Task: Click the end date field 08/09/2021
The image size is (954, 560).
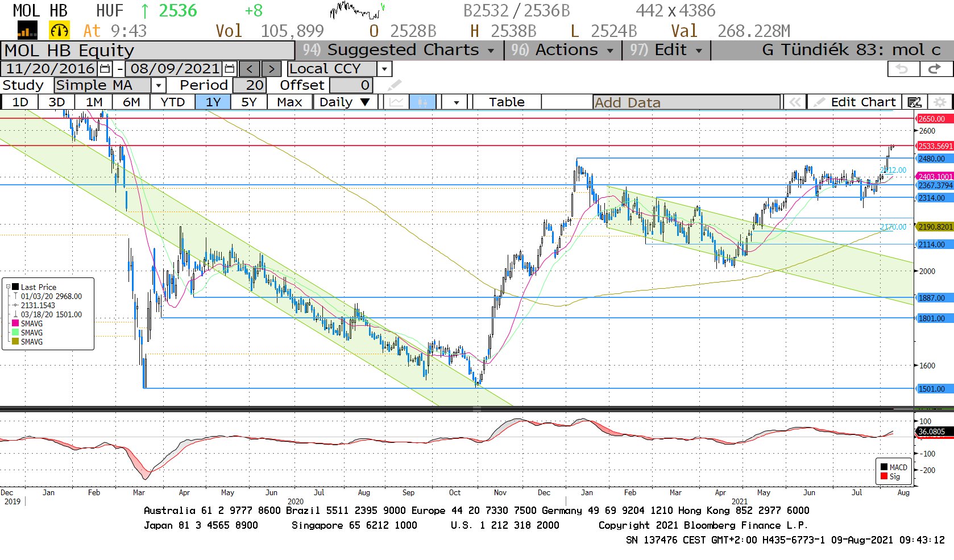Action: point(175,69)
